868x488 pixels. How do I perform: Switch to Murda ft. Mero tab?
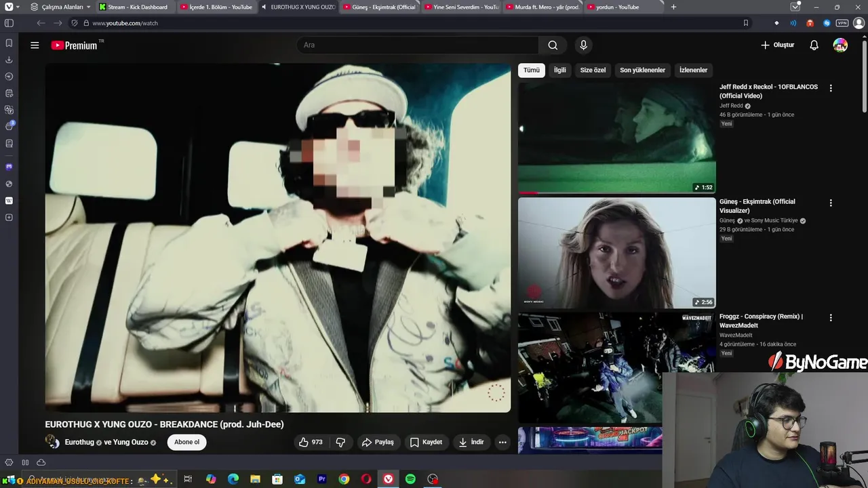[x=542, y=7]
